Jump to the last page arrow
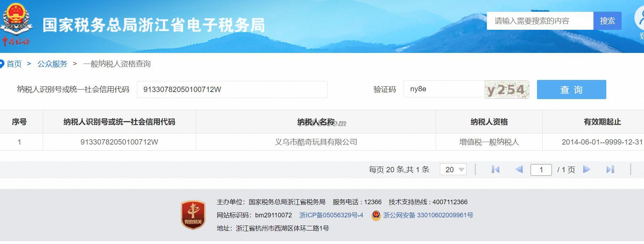644x244 pixels. [x=610, y=169]
